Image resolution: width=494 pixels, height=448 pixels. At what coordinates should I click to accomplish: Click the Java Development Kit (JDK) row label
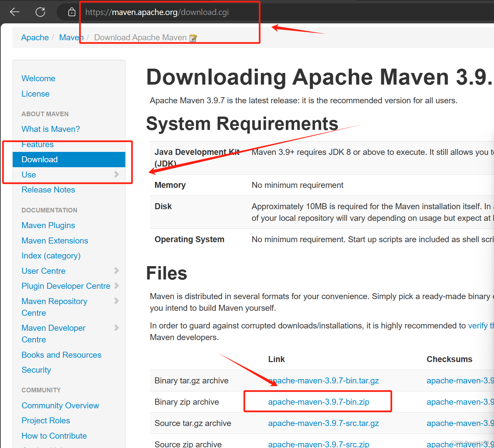pyautogui.click(x=197, y=158)
